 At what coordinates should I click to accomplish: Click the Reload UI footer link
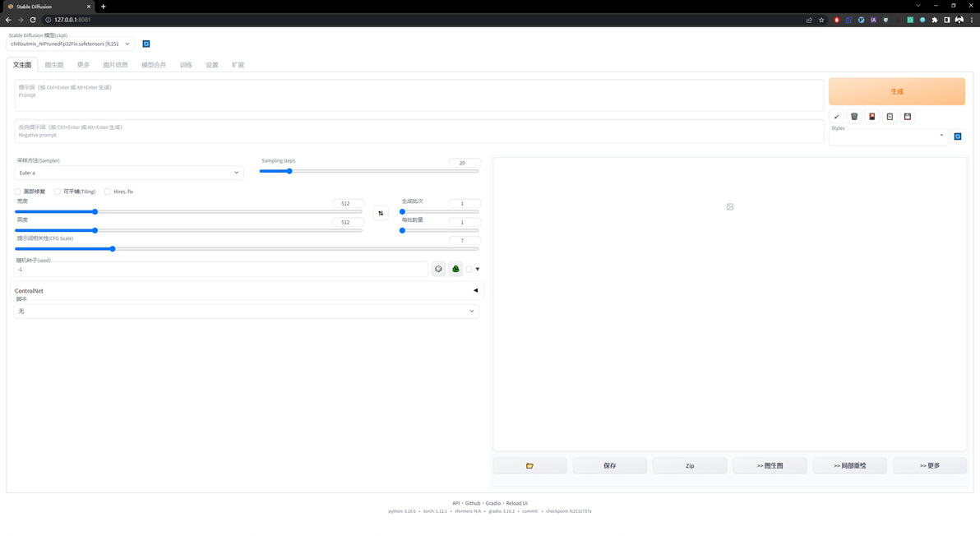tap(517, 503)
